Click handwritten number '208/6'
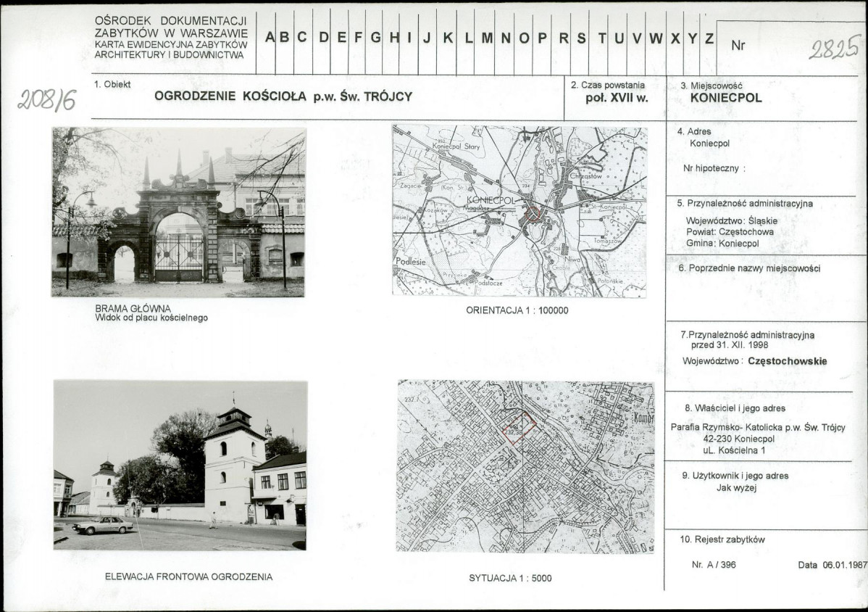This screenshot has width=868, height=612. [x=47, y=100]
